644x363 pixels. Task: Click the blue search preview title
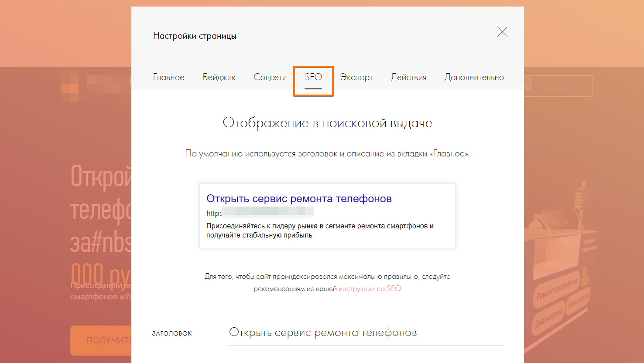coord(299,199)
